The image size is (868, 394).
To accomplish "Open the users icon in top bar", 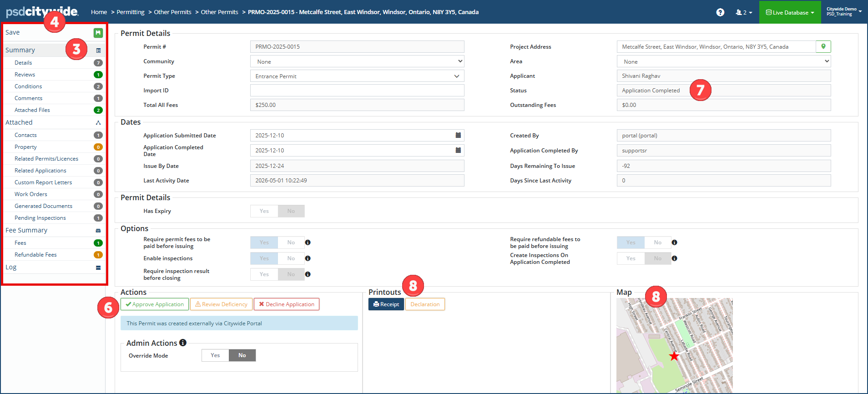I will (743, 12).
